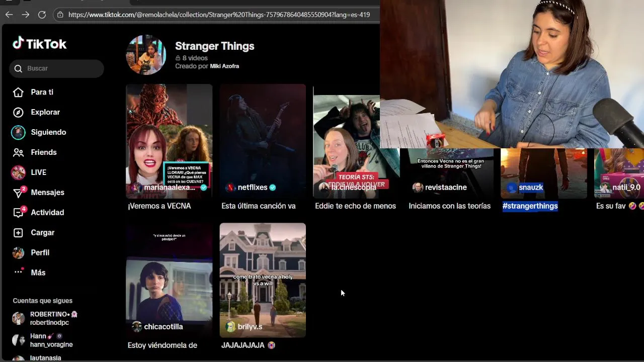This screenshot has width=644, height=362.
Task: Click ROBERTINO account avatar
Action: [x=19, y=318]
